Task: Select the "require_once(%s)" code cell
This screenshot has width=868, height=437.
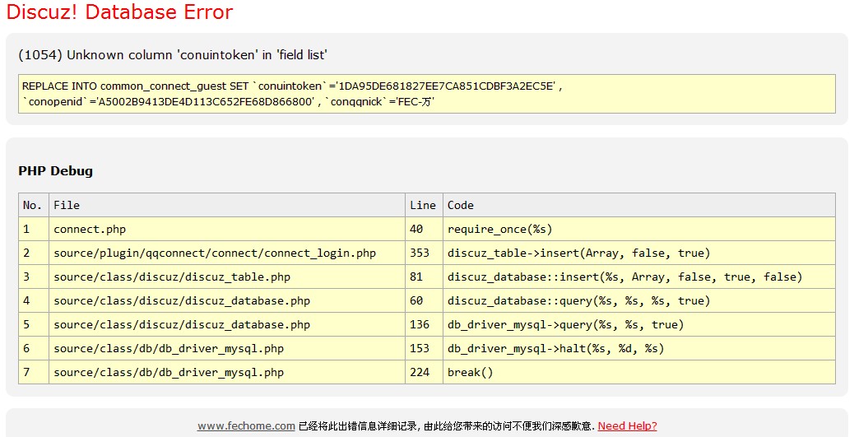Action: [499, 229]
